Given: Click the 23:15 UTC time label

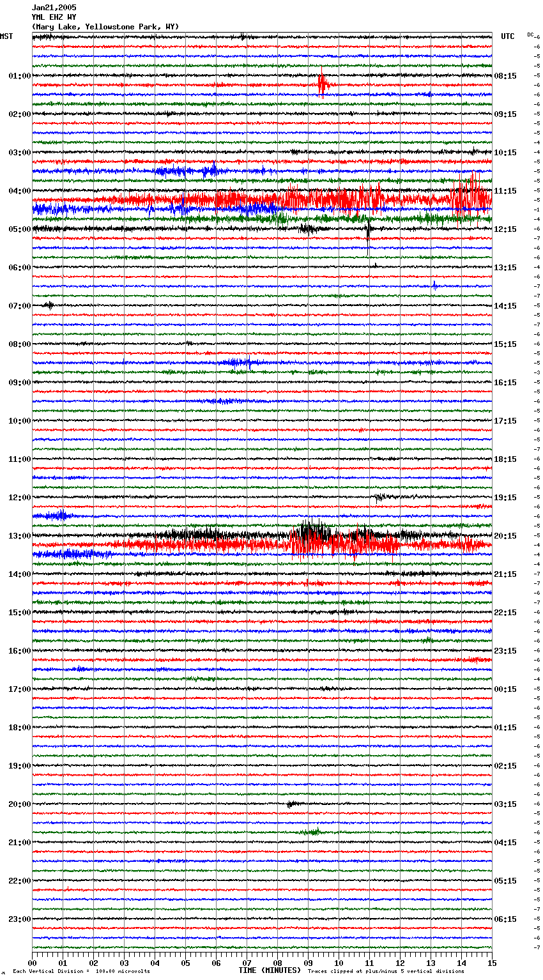Looking at the screenshot, I should (x=505, y=651).
